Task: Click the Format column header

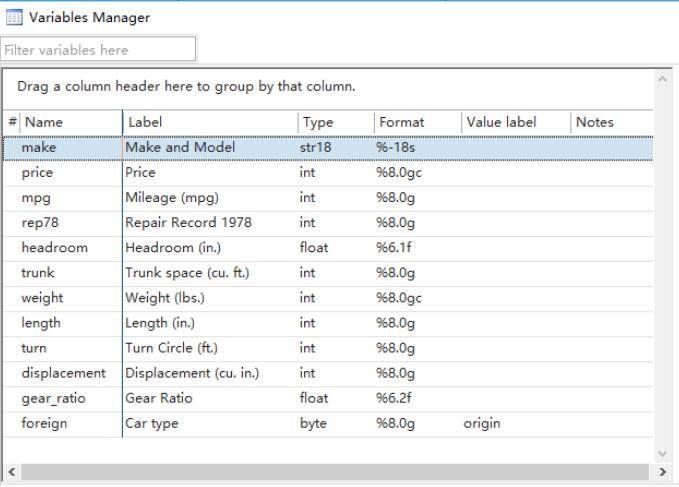Action: coord(415,122)
